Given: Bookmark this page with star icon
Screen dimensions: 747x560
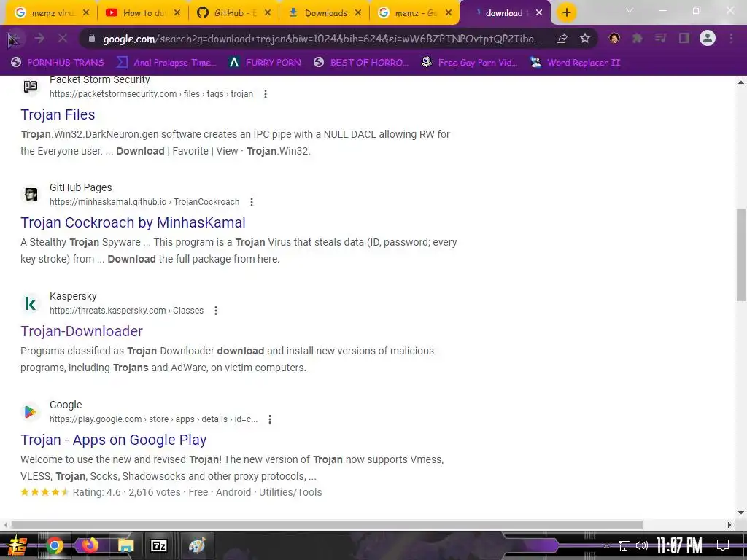Looking at the screenshot, I should coord(585,39).
